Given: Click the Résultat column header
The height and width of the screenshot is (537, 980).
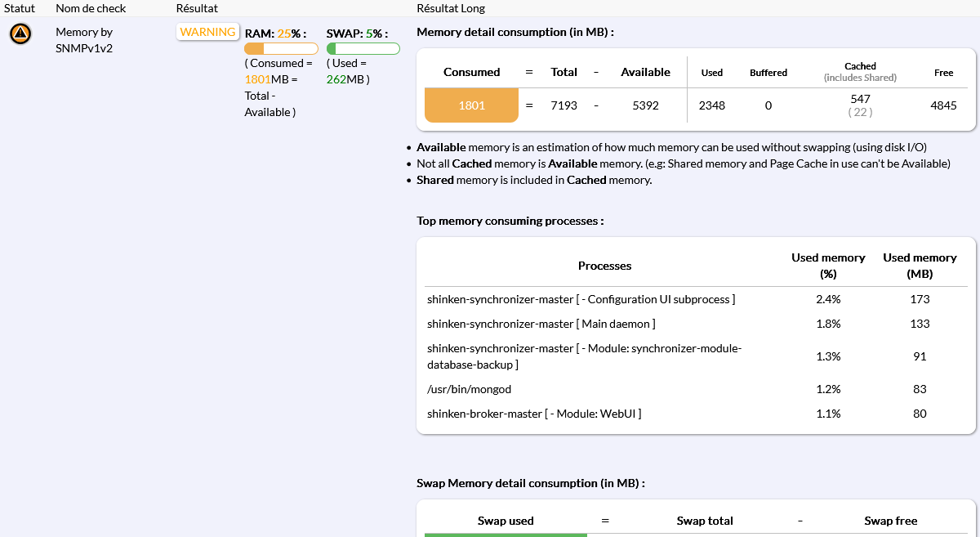Looking at the screenshot, I should click(x=197, y=8).
